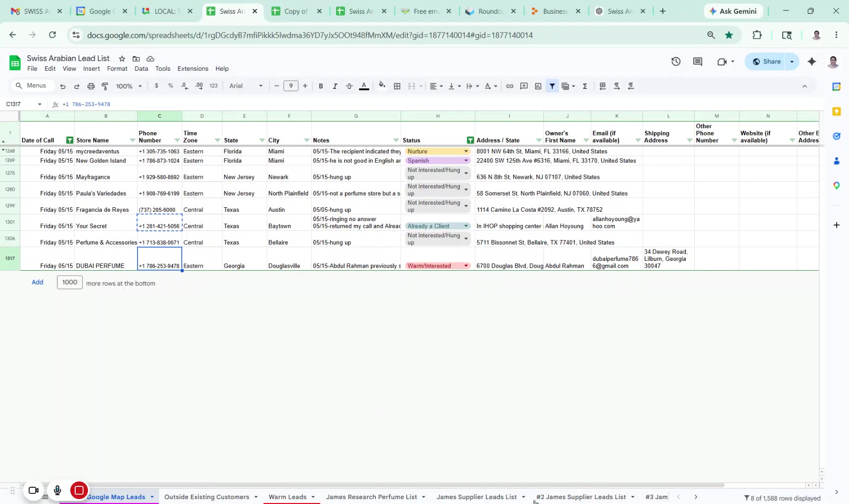Screen dimensions: 849x504
Task: Open the text color picker
Action: click(364, 86)
